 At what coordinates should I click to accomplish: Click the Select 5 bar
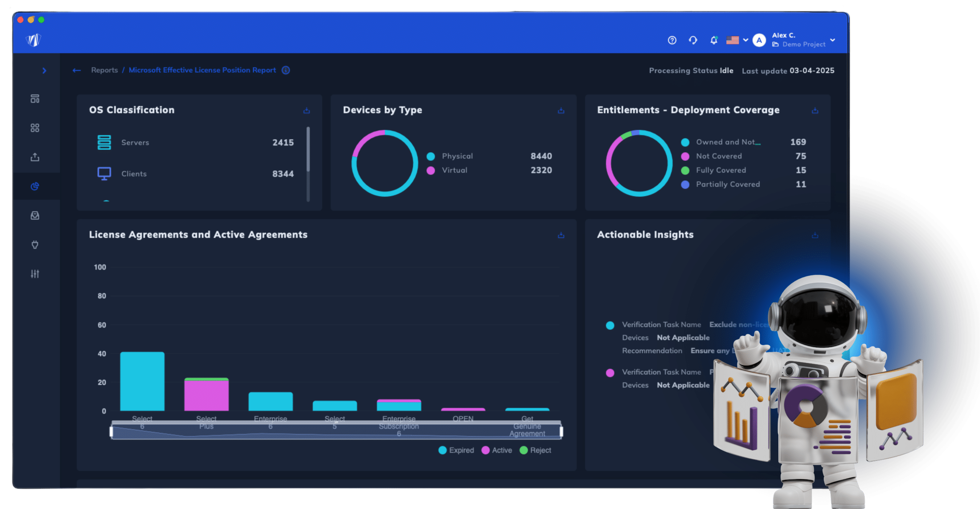click(335, 406)
